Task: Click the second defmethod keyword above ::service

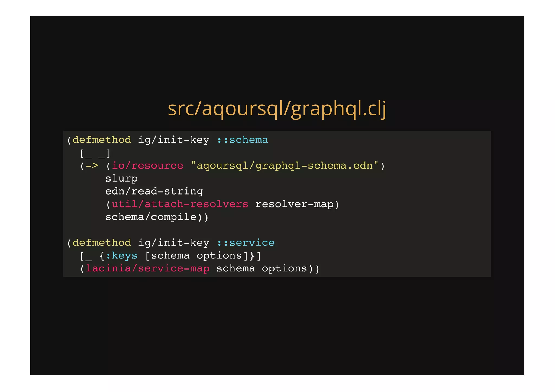Action: (102, 243)
